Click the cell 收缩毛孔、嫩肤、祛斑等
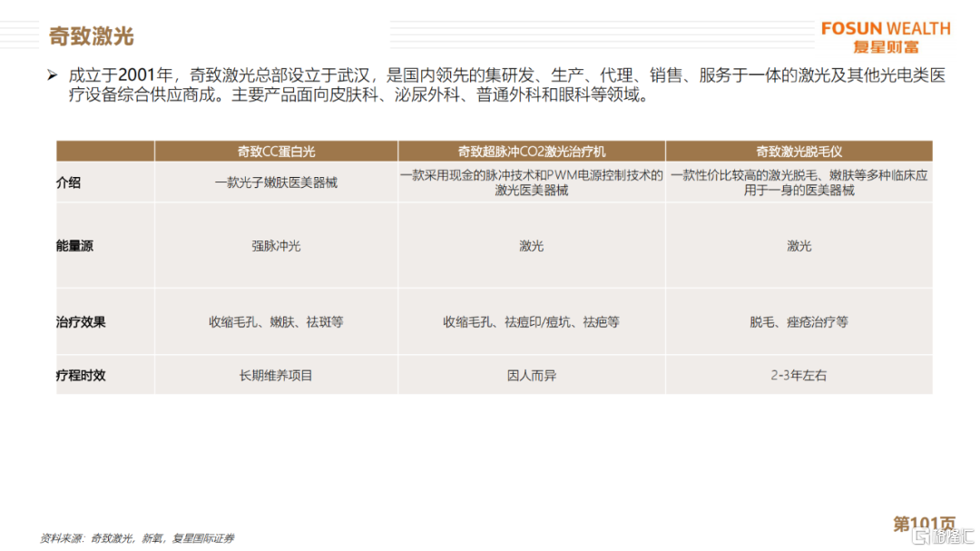Screen dimensions: 980x551 [x=276, y=322]
